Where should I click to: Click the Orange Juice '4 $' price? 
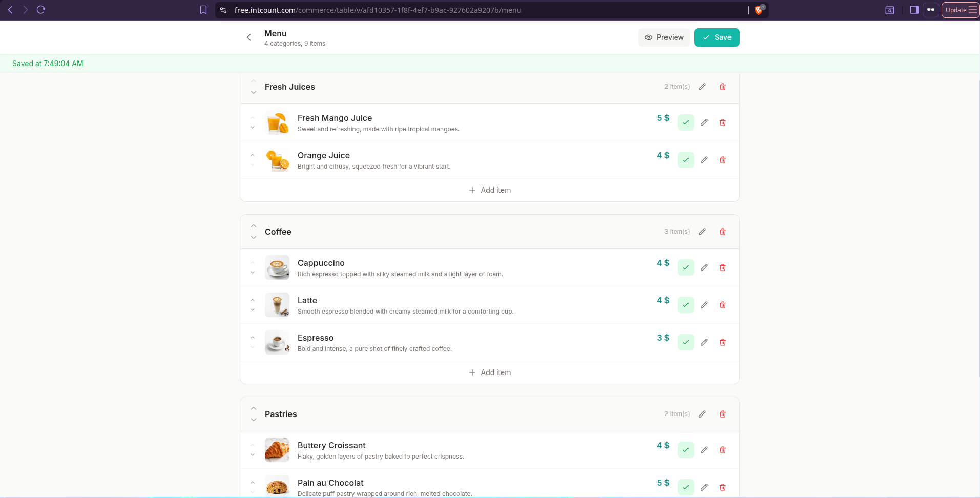[x=663, y=155]
